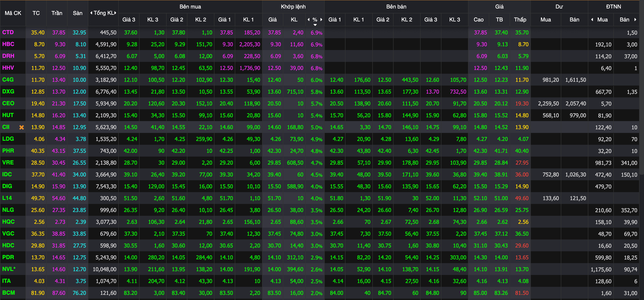Image resolution: width=644 pixels, height=300 pixels.
Task: Open VGC stock symbol
Action: [x=8, y=234]
